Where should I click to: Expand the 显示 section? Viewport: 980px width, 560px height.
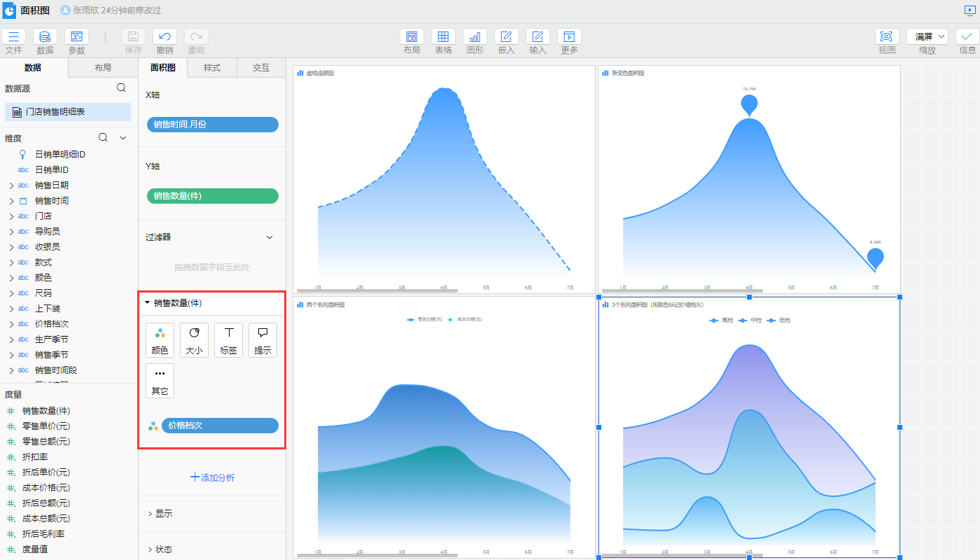click(x=160, y=514)
